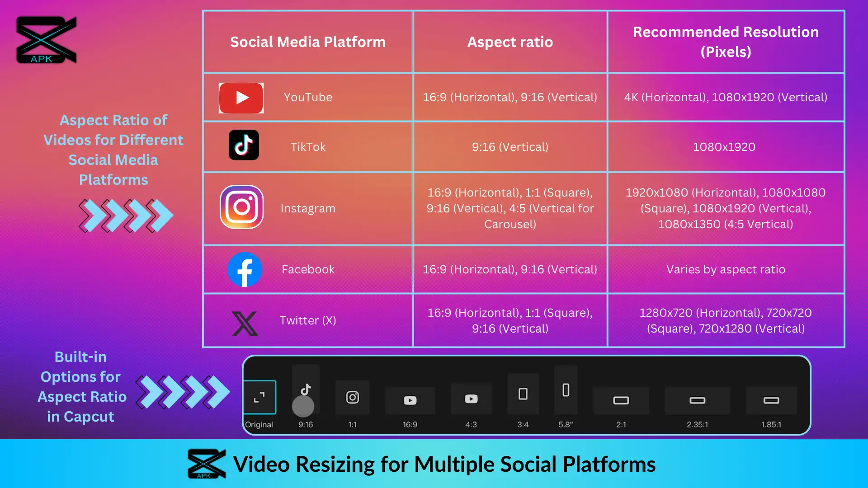The width and height of the screenshot is (868, 488).
Task: Click the Twitter X platform table row
Action: (524, 320)
